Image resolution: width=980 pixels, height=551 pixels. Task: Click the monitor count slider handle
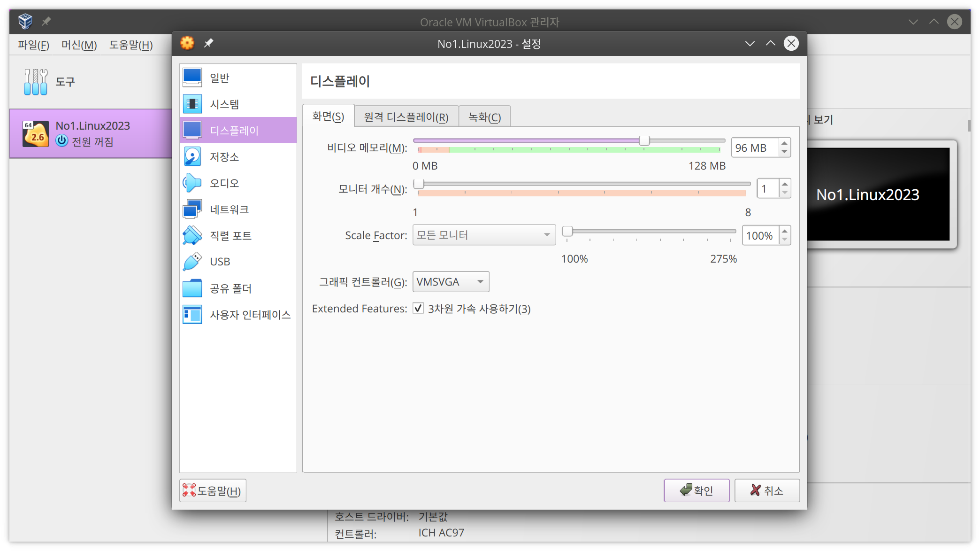click(419, 183)
